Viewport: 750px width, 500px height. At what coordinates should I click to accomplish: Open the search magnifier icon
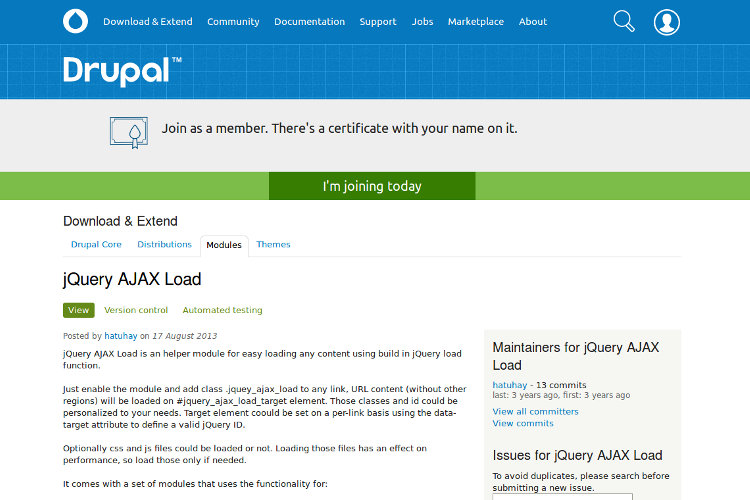pyautogui.click(x=624, y=22)
